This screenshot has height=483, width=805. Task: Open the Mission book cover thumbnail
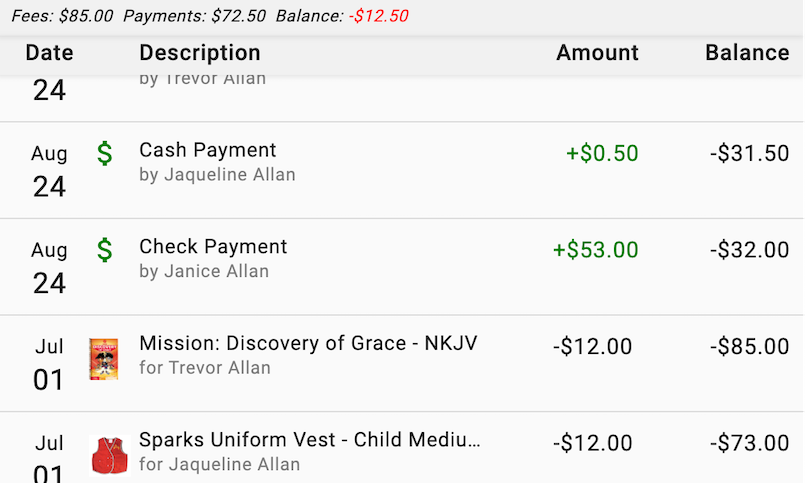pos(104,359)
